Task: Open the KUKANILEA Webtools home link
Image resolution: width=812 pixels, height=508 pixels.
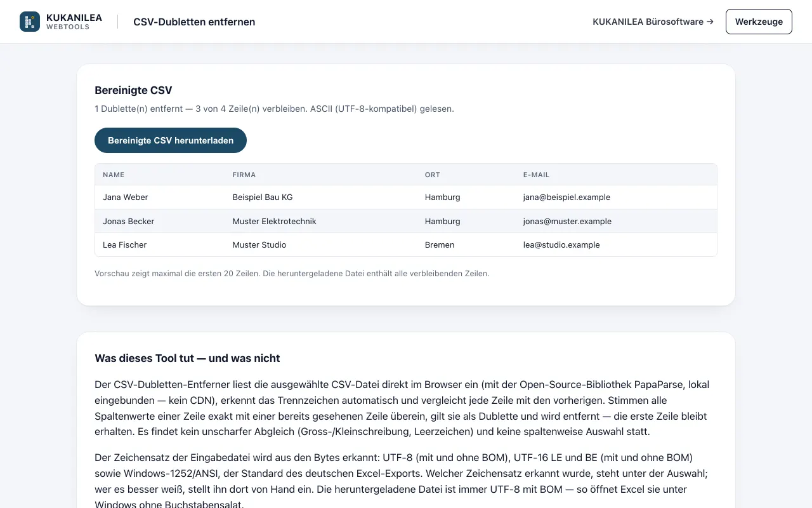Action: coord(61,22)
